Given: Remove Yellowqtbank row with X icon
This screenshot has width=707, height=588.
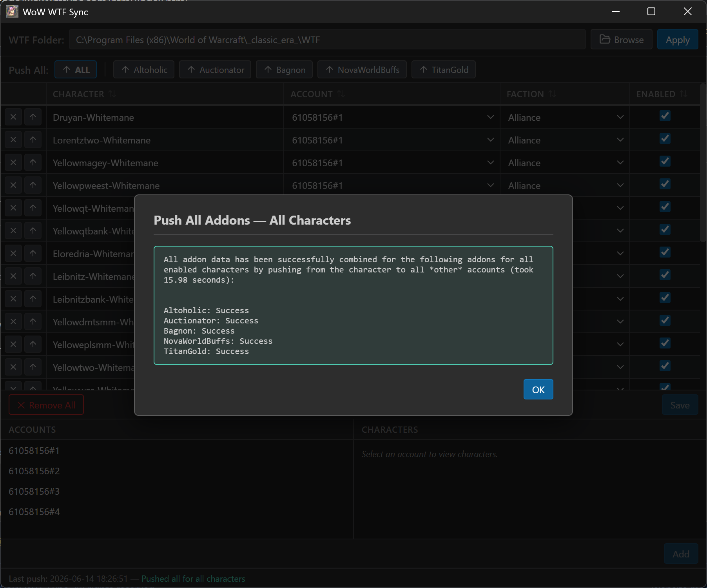Looking at the screenshot, I should [13, 230].
